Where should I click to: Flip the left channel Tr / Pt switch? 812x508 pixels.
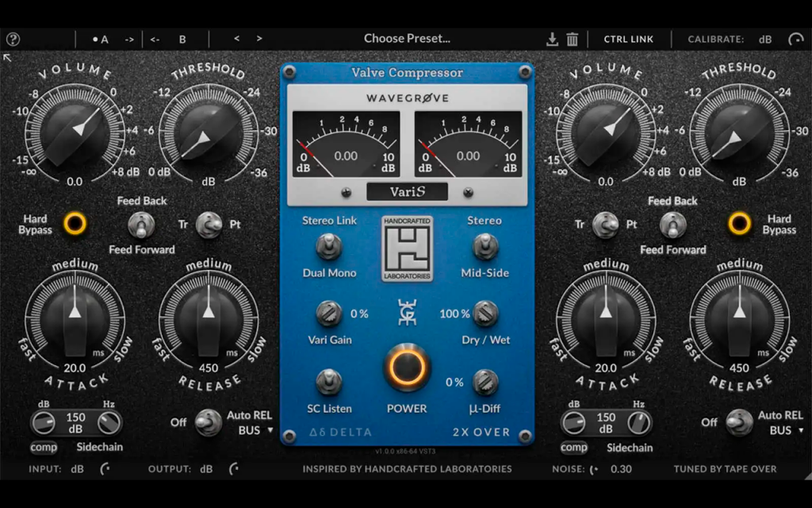[209, 225]
